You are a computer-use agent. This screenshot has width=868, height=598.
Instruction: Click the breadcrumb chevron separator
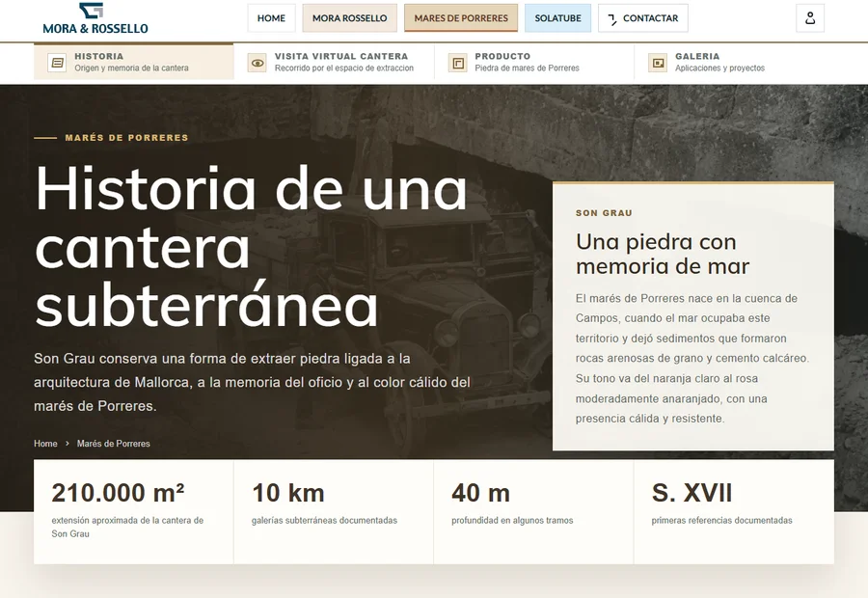coord(67,444)
